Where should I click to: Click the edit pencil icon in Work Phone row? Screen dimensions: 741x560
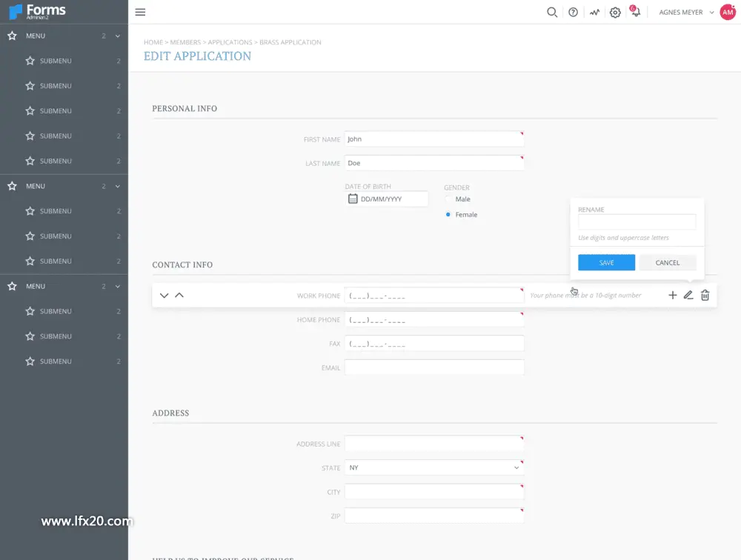(688, 296)
